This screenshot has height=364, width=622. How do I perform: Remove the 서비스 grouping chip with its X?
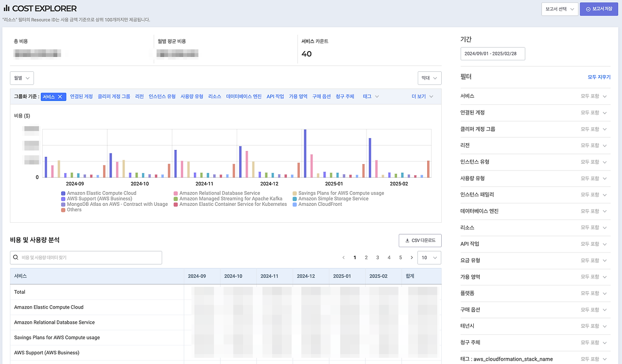(60, 97)
